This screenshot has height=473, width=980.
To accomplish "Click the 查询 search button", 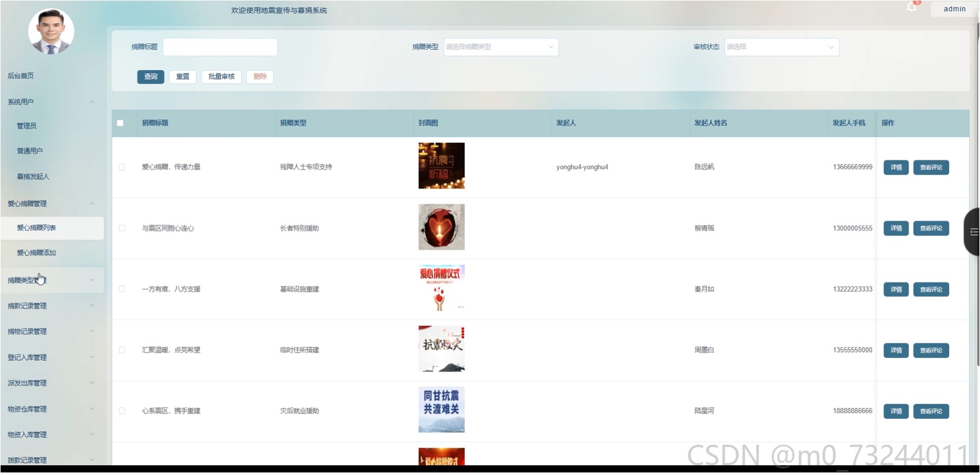I will pos(151,77).
